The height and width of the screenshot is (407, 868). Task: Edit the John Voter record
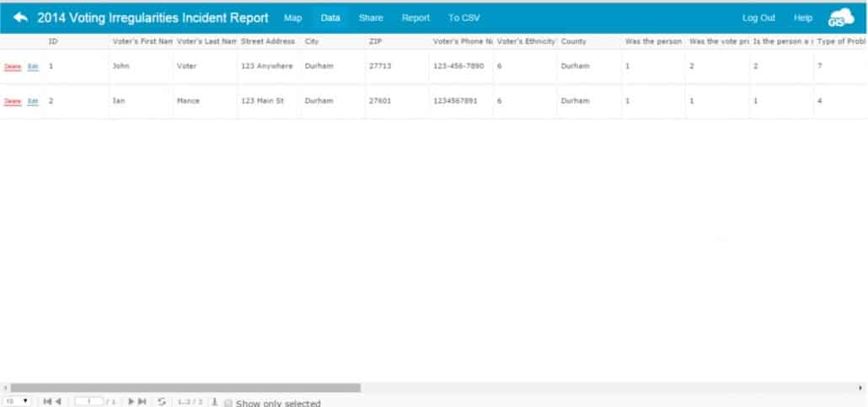coord(33,67)
